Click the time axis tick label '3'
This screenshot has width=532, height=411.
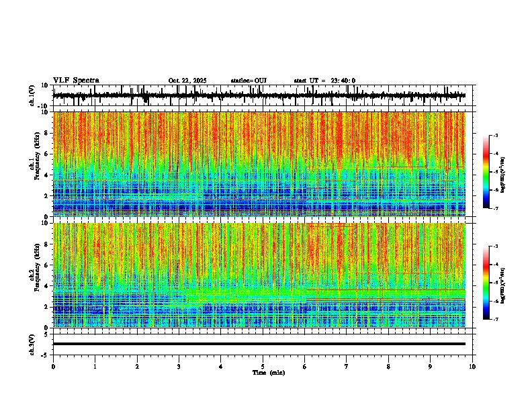coord(179,367)
